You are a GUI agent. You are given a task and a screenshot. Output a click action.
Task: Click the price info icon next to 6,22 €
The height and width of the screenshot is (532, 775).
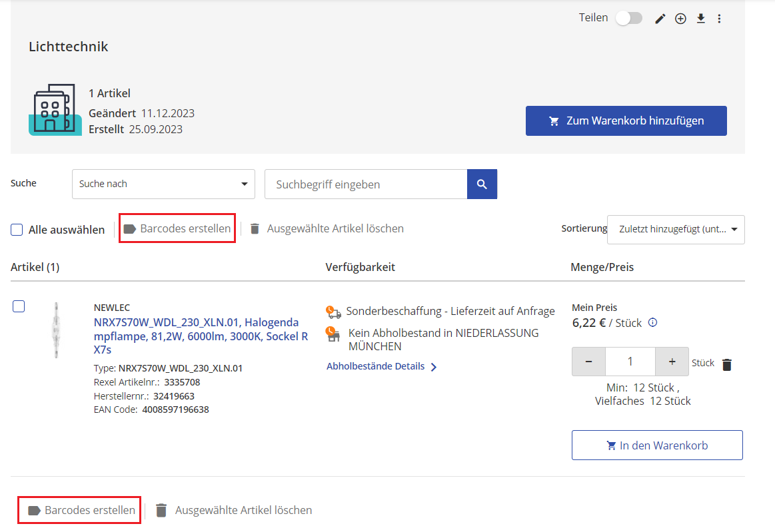click(652, 323)
